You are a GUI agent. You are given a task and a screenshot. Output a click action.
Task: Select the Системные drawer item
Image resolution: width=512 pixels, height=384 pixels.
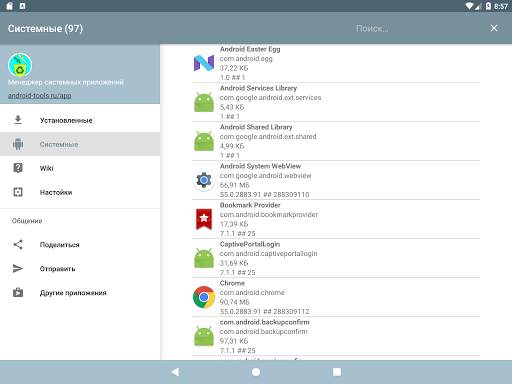(x=80, y=144)
